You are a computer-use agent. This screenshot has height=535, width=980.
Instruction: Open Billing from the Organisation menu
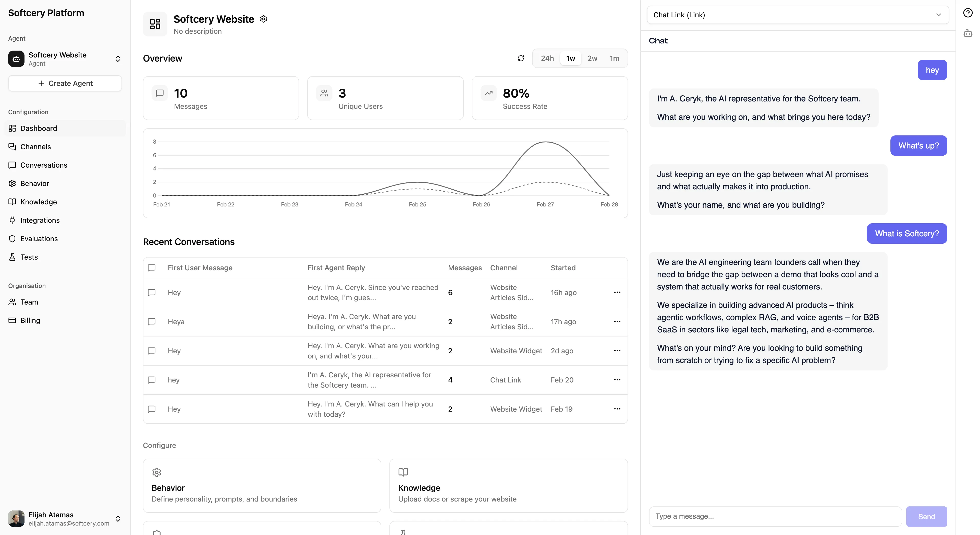[30, 320]
